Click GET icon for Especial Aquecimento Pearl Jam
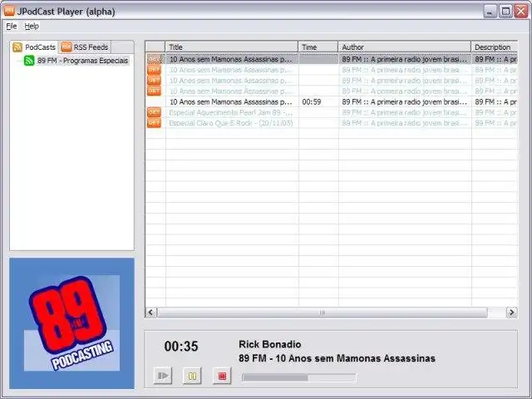Image resolution: width=532 pixels, height=399 pixels. click(154, 112)
